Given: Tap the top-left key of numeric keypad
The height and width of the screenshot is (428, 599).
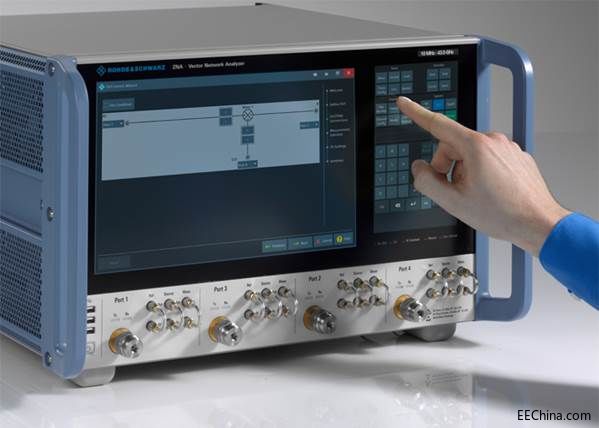Looking at the screenshot, I should pyautogui.click(x=380, y=152).
